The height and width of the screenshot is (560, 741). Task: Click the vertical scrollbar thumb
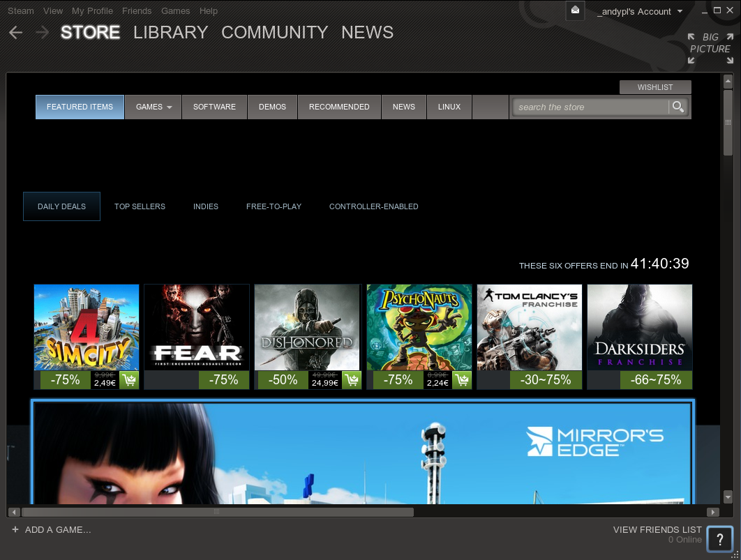pyautogui.click(x=728, y=122)
